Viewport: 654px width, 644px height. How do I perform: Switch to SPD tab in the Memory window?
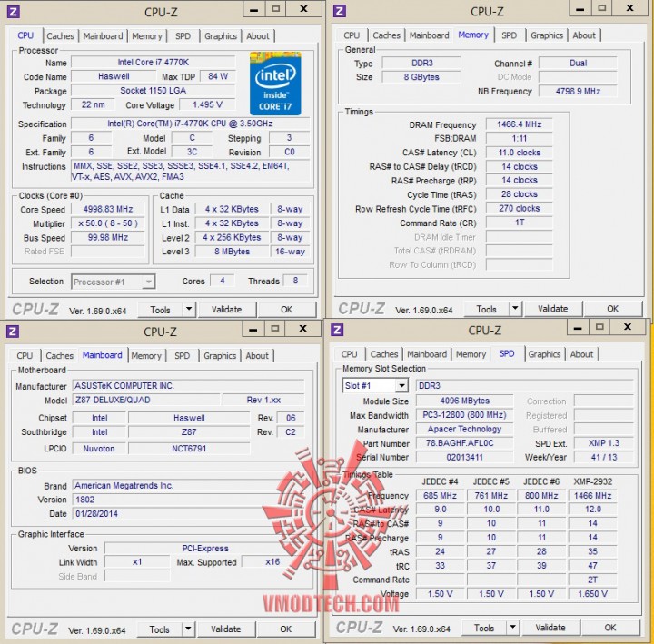[509, 35]
